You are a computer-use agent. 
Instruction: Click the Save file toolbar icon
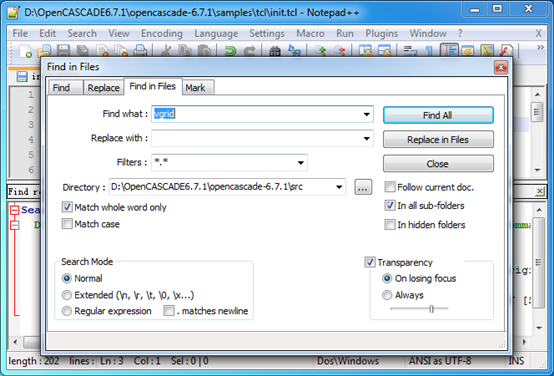click(63, 51)
